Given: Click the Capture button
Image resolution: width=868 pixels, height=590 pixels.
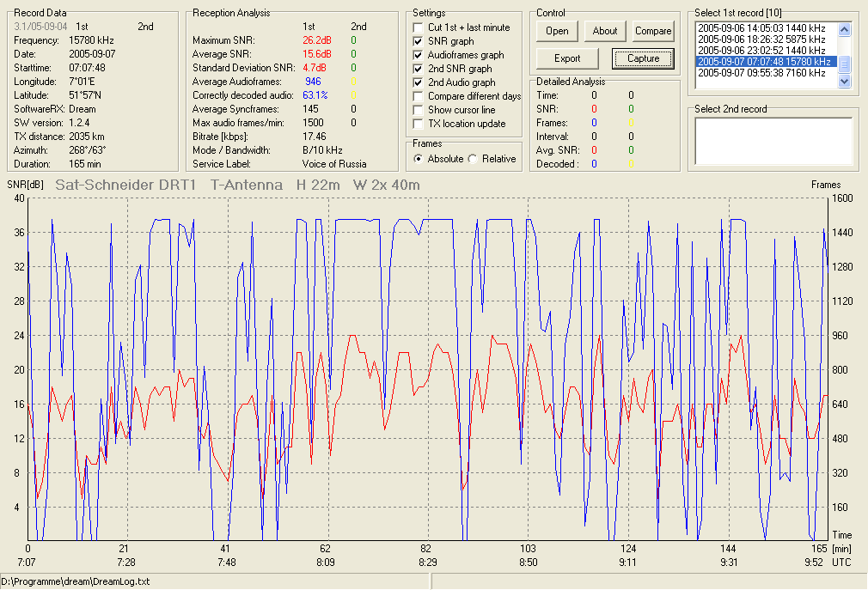Looking at the screenshot, I should [643, 58].
